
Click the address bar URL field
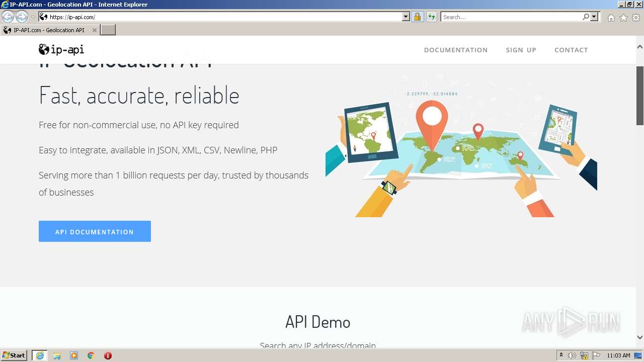pos(224,17)
